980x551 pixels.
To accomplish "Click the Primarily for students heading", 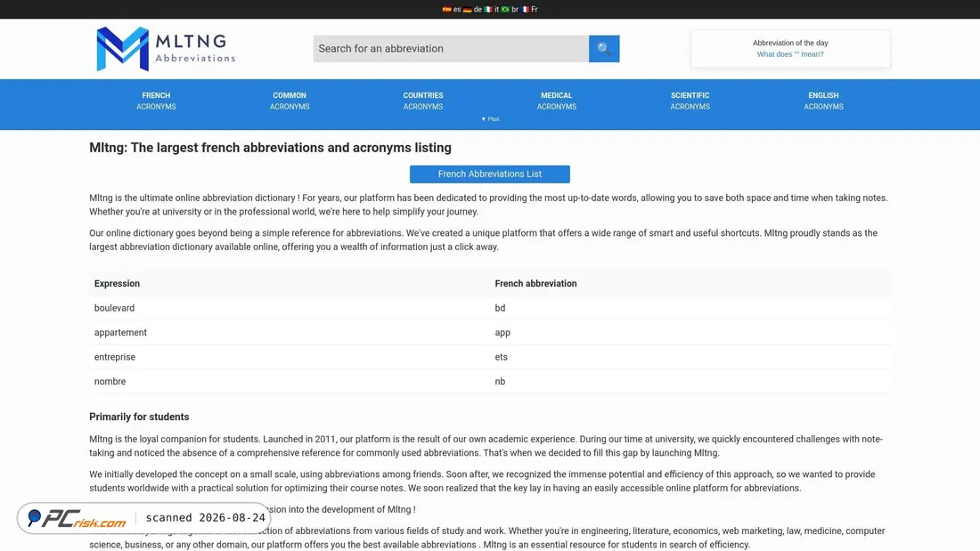I will pos(139,417).
